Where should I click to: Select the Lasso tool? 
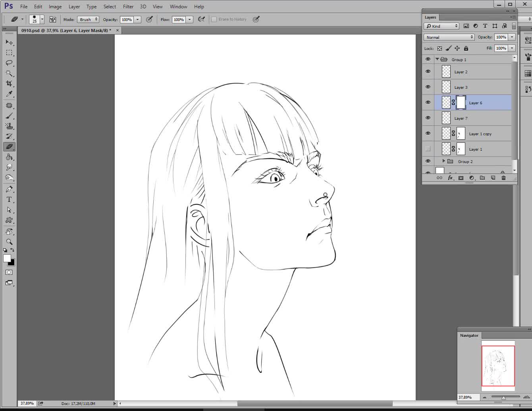click(x=9, y=63)
